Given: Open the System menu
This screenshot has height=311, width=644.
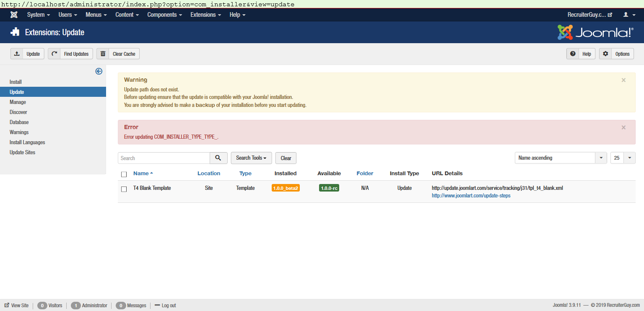Looking at the screenshot, I should click(x=39, y=15).
